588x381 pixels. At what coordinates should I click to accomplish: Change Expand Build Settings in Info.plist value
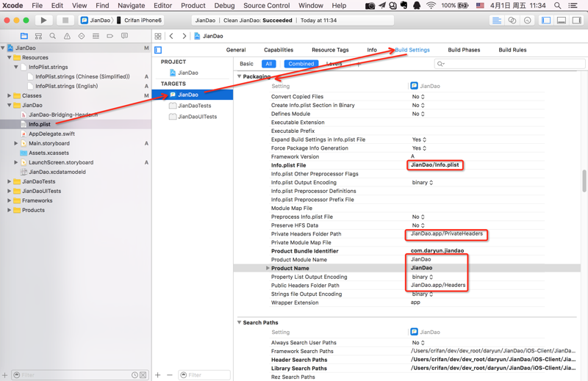(x=419, y=139)
